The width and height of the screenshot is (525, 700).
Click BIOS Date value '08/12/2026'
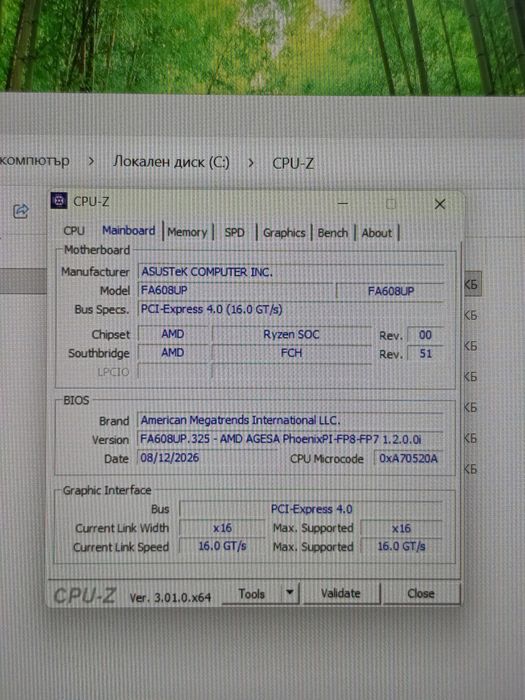point(208,458)
